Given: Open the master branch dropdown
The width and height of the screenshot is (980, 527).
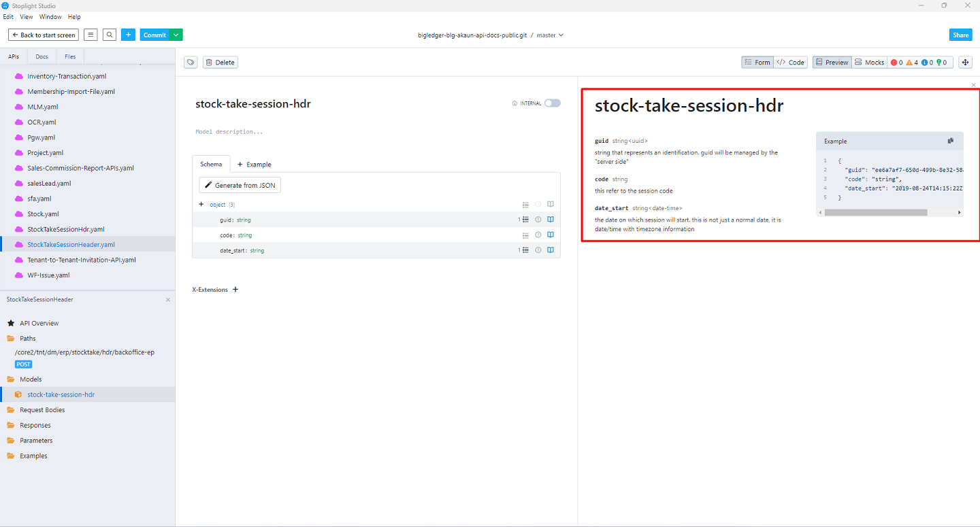Looking at the screenshot, I should pos(551,35).
